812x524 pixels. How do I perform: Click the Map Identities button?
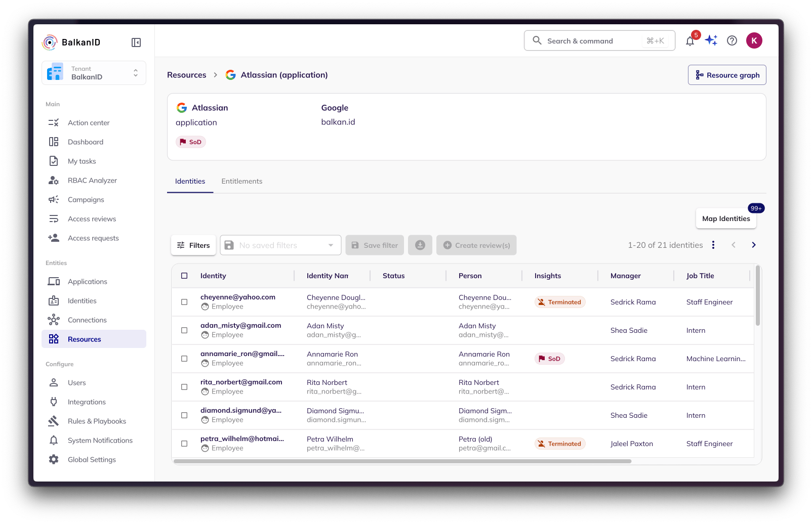(726, 219)
